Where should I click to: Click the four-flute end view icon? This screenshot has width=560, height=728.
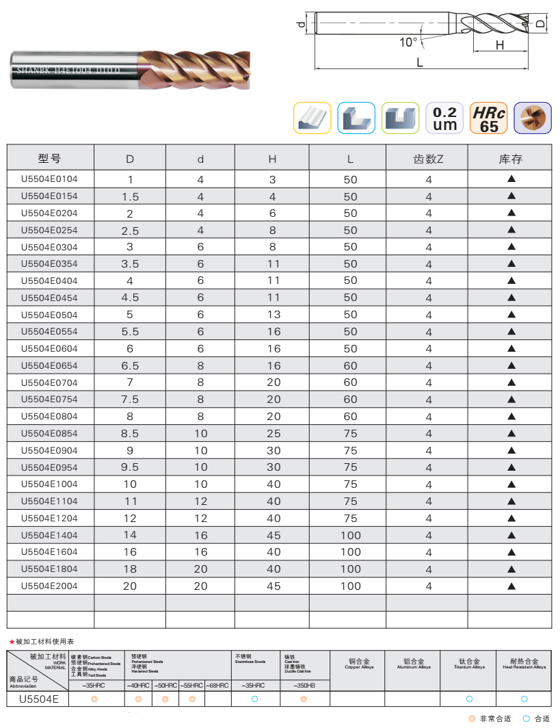tap(533, 118)
